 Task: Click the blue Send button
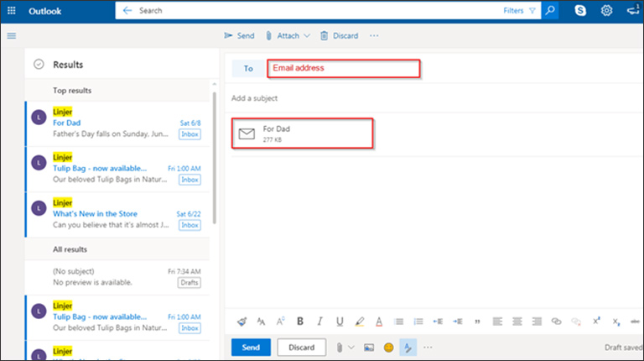point(251,348)
